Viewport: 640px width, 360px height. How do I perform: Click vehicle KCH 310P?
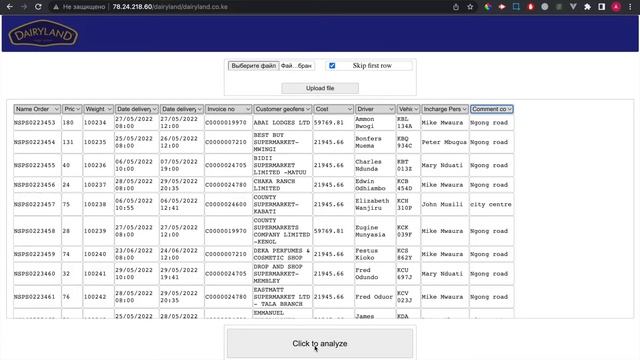coord(408,204)
